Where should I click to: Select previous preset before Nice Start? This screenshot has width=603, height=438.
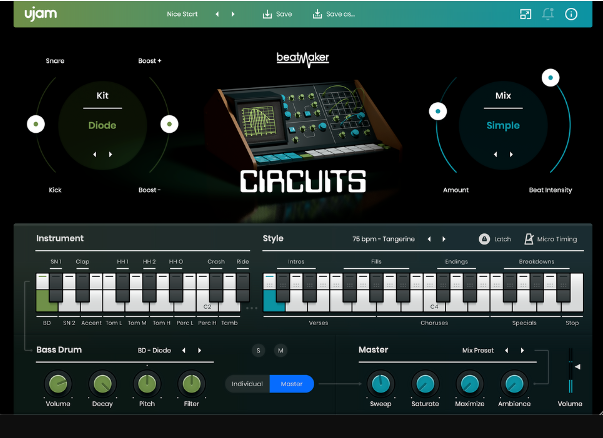pos(217,14)
